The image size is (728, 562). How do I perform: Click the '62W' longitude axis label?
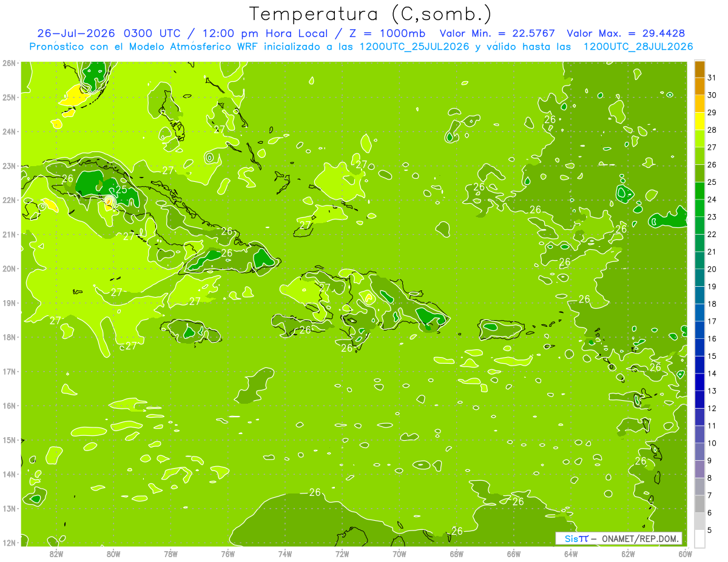628,554
